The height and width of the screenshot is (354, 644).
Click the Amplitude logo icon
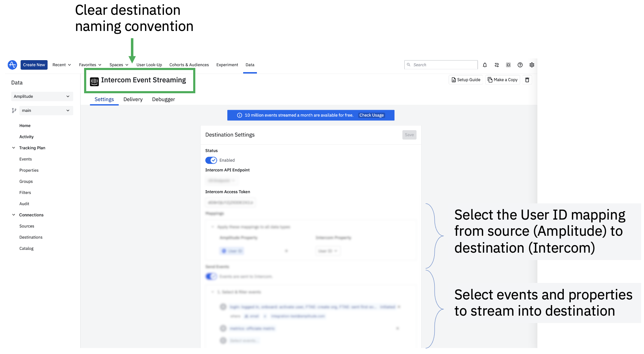pos(12,65)
